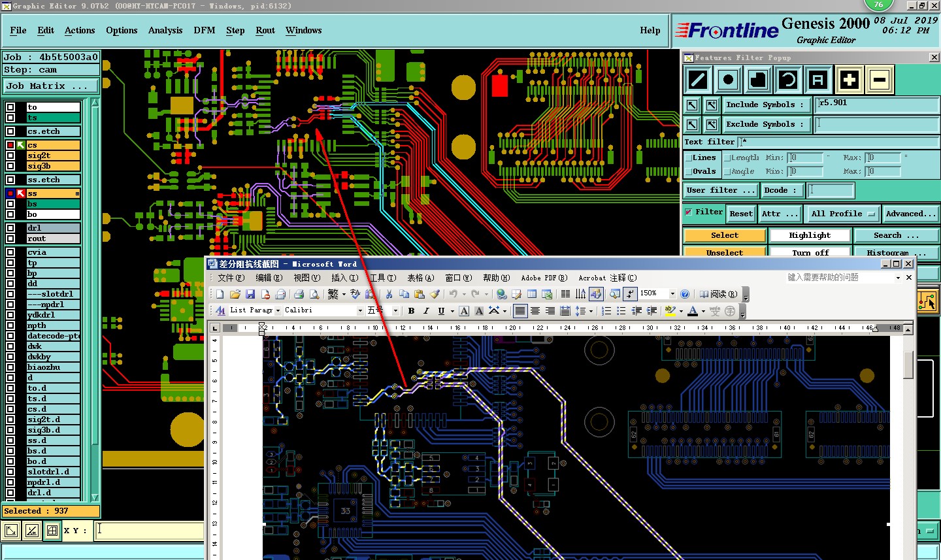941x560 pixels.
Task: Uncheck the Filter checkbox
Action: [688, 212]
